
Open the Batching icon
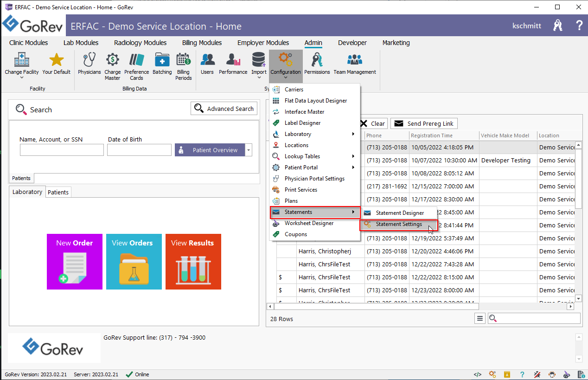[162, 60]
